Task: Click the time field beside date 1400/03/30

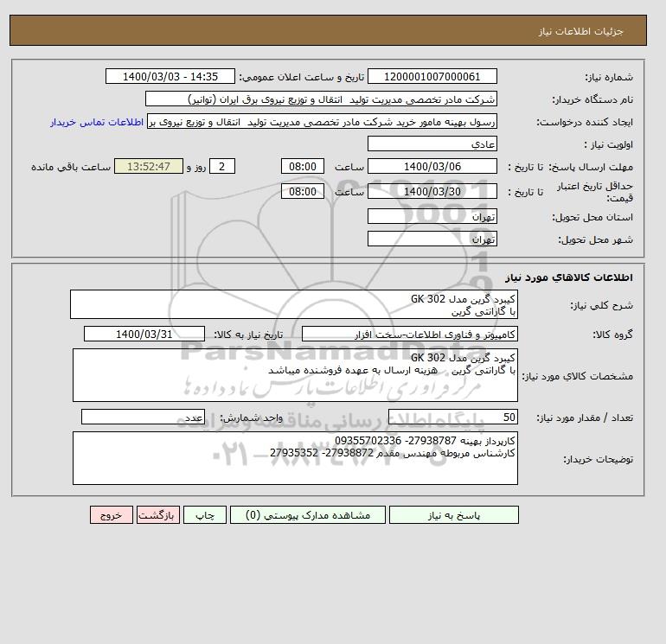Action: point(303,191)
